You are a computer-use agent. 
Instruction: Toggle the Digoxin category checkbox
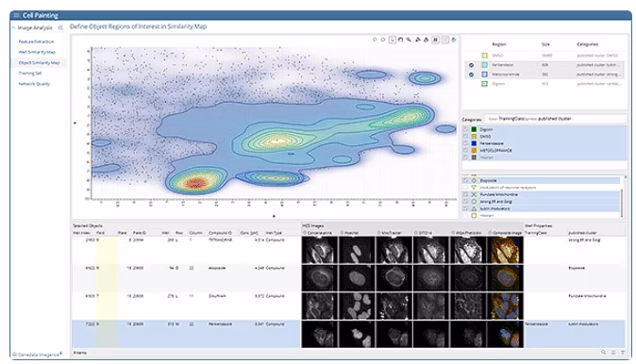[465, 129]
